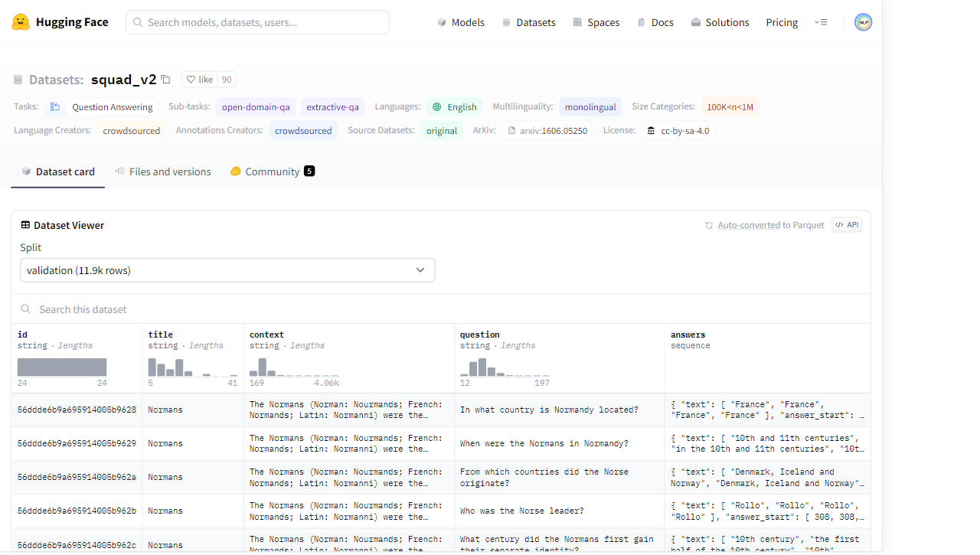Screen dimensions: 980x555
Task: Click the id column lengths histogram
Action: 62,367
